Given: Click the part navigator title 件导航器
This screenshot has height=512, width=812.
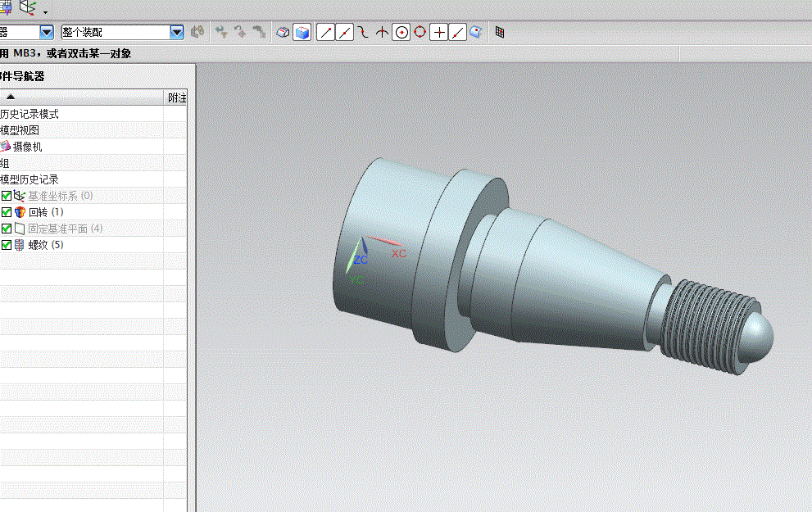Looking at the screenshot, I should point(22,76).
